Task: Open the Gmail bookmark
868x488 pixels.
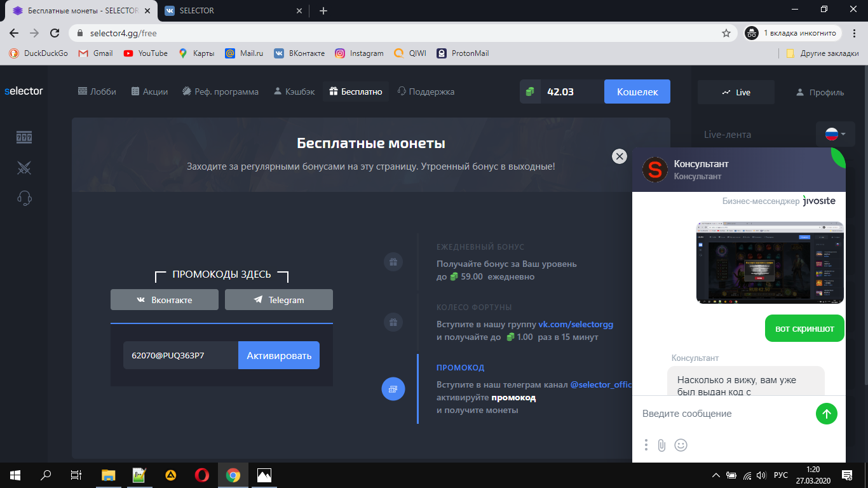Action: (x=95, y=53)
